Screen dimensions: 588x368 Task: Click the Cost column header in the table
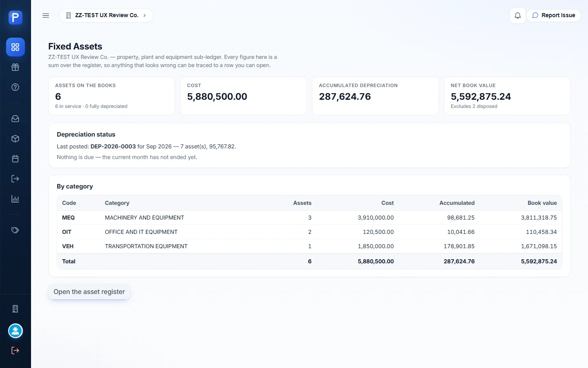coord(388,203)
